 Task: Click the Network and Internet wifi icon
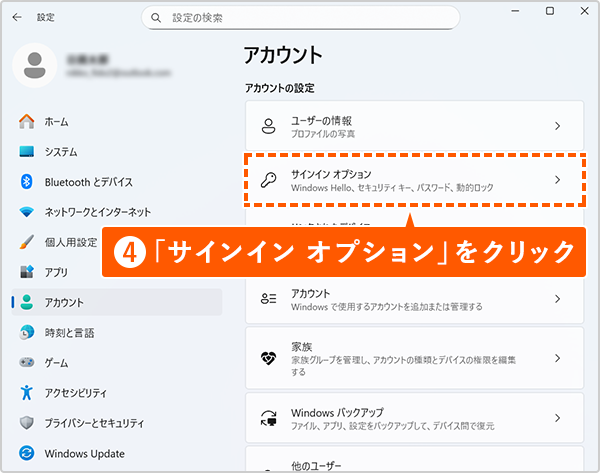point(27,212)
